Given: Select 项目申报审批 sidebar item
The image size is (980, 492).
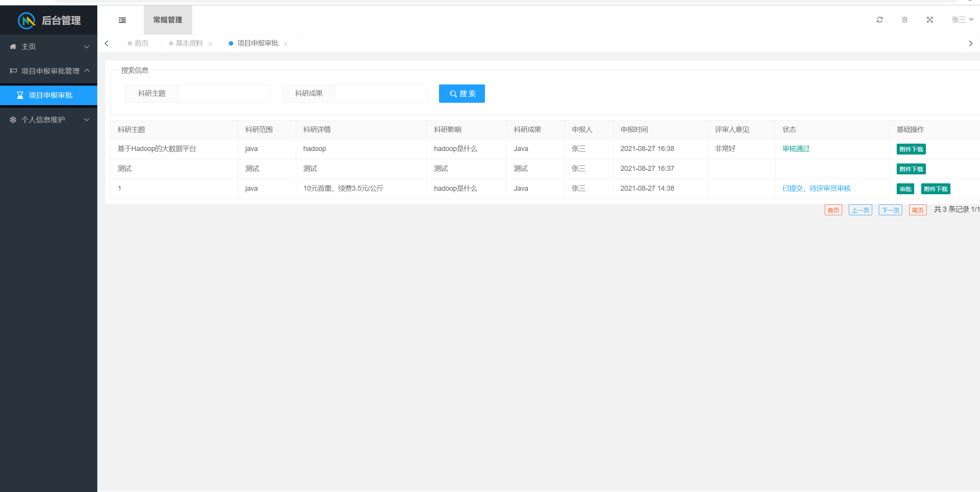Looking at the screenshot, I should pyautogui.click(x=50, y=95).
